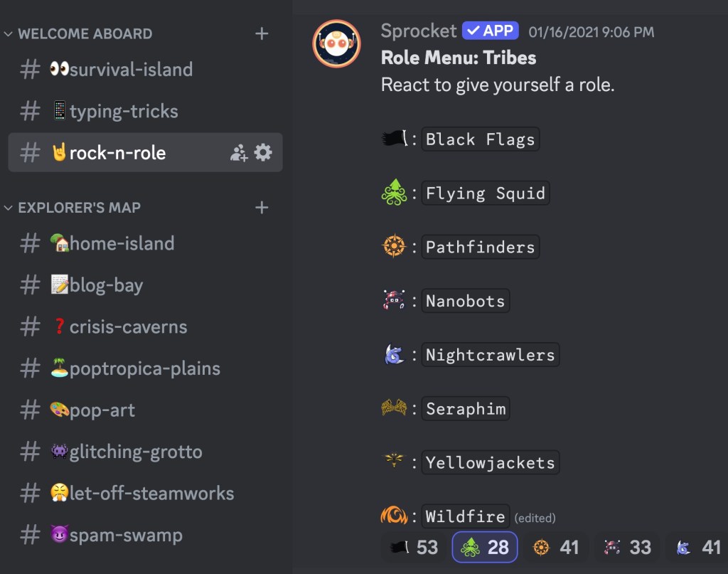Open the survival-island channel
Screen dimensions: 728x574
pyautogui.click(x=121, y=70)
